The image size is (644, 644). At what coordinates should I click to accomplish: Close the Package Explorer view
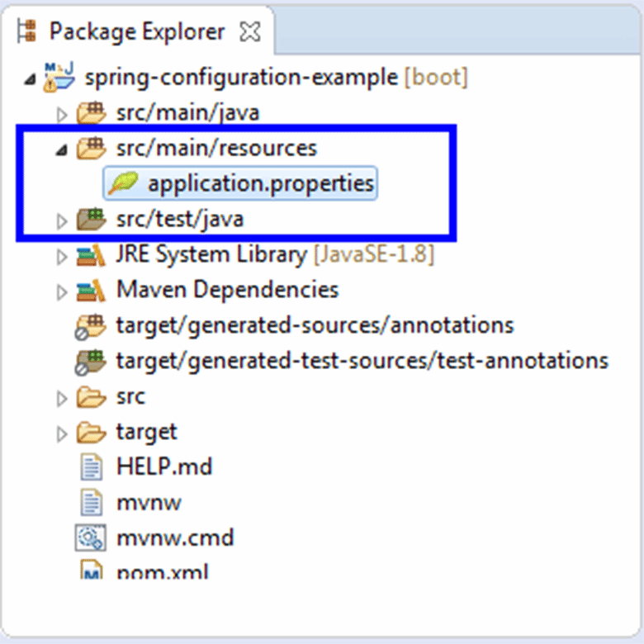click(x=249, y=32)
